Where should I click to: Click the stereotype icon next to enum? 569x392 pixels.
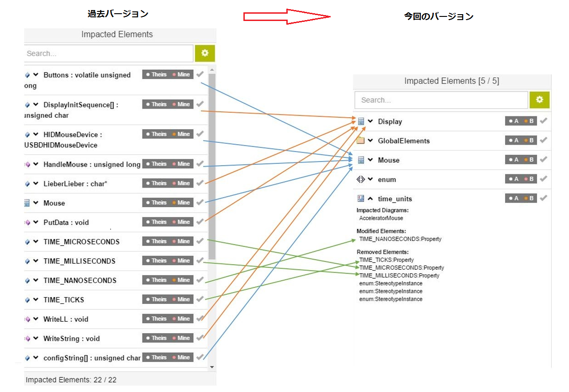[361, 179]
